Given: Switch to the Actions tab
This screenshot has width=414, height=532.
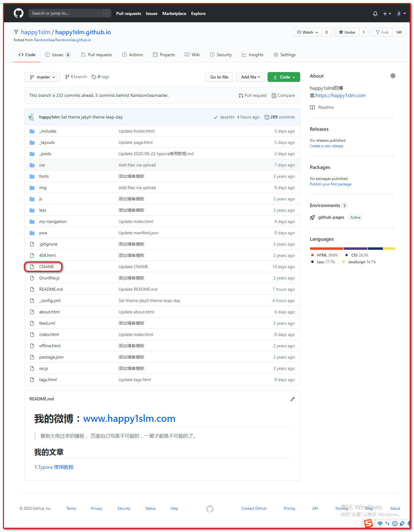Looking at the screenshot, I should tap(132, 55).
